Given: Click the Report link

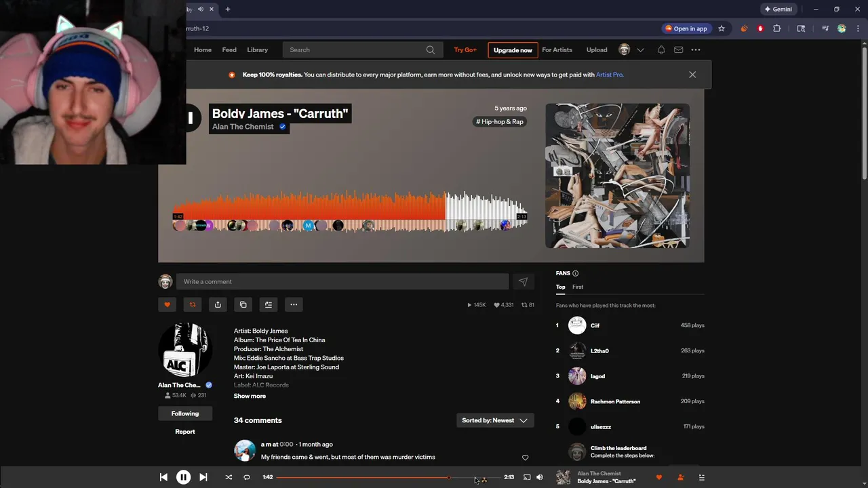Looking at the screenshot, I should pyautogui.click(x=185, y=432).
